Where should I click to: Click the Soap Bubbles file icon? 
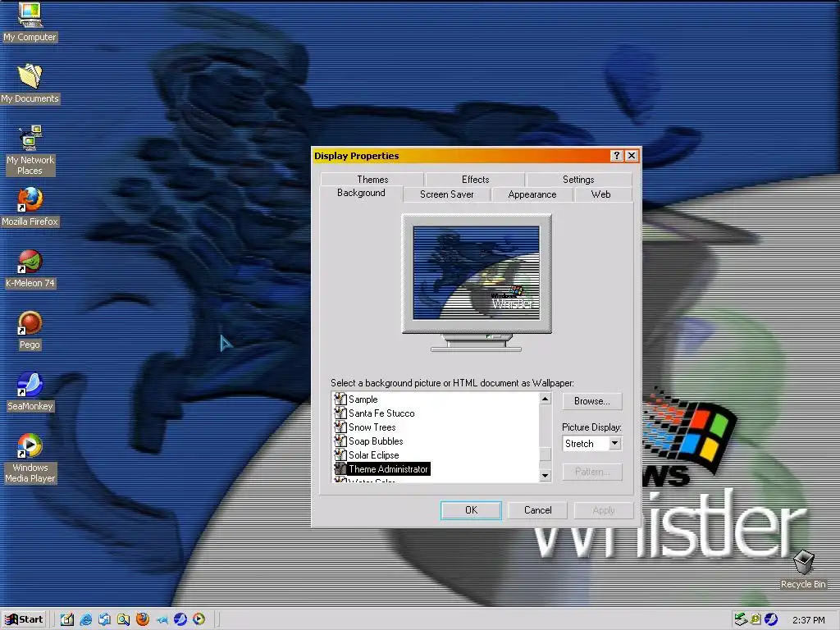click(x=340, y=441)
